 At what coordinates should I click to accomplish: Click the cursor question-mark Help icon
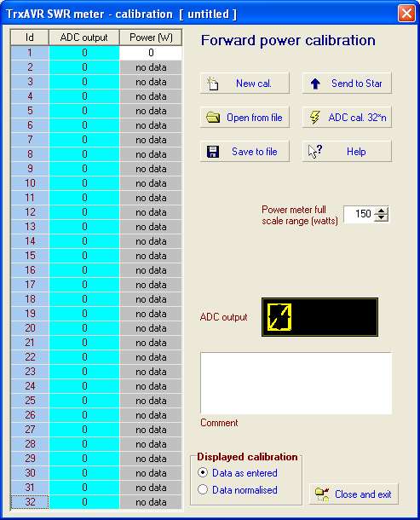[x=315, y=152]
